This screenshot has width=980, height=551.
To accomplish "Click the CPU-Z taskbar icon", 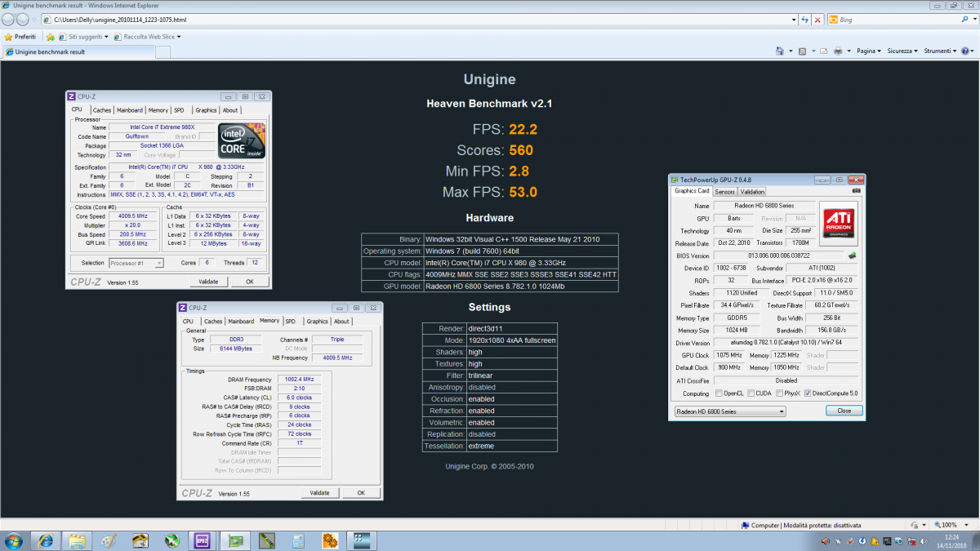I will pyautogui.click(x=201, y=540).
